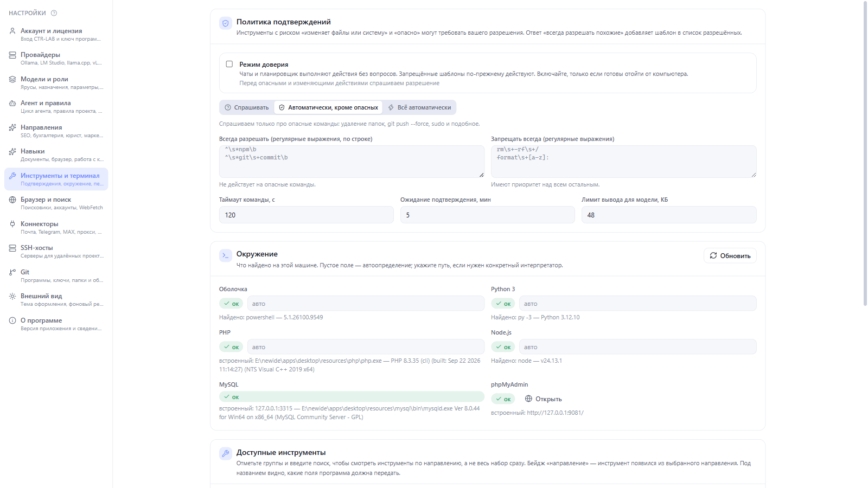Click the text Найдено: node — v24.13.1
868x488 pixels.
click(526, 361)
